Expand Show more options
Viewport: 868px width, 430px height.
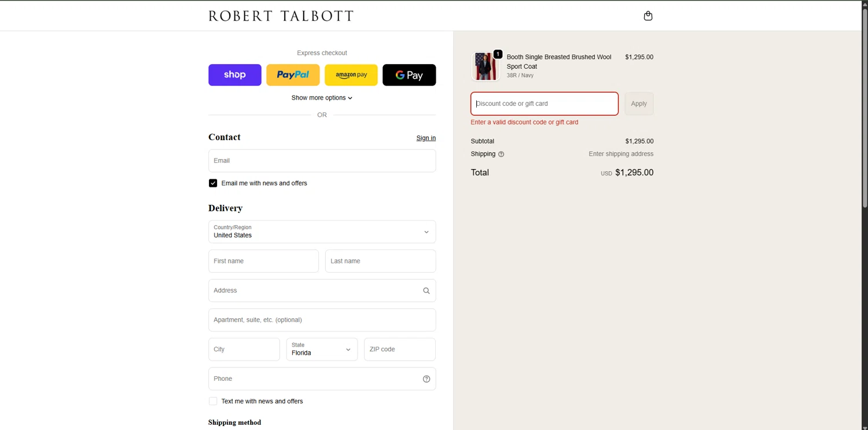click(322, 98)
